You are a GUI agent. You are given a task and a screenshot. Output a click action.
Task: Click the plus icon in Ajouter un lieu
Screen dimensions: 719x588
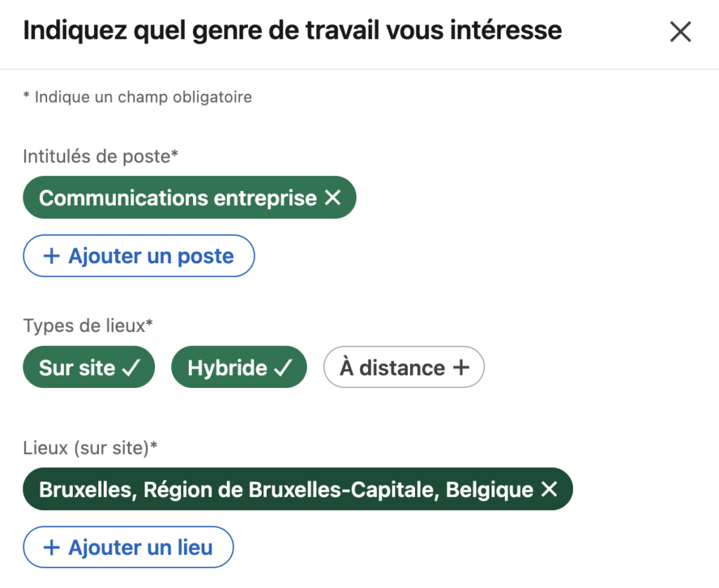coord(51,548)
